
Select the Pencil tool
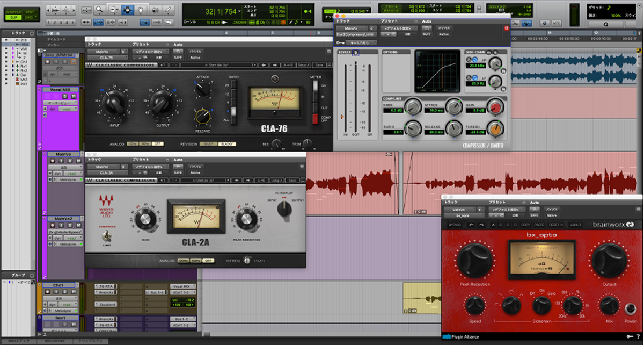tap(168, 9)
